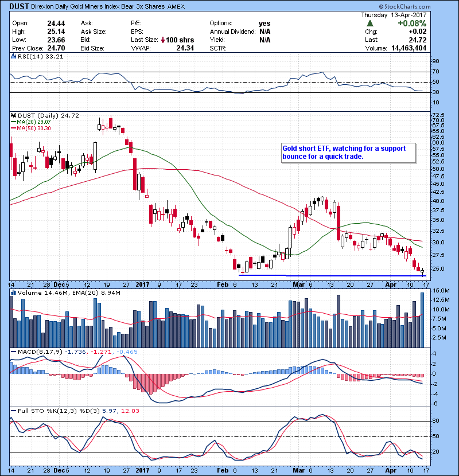Image resolution: width=459 pixels, height=476 pixels.
Task: Click the green "MA(20) 29.07" legend entry
Action: click(x=30, y=122)
